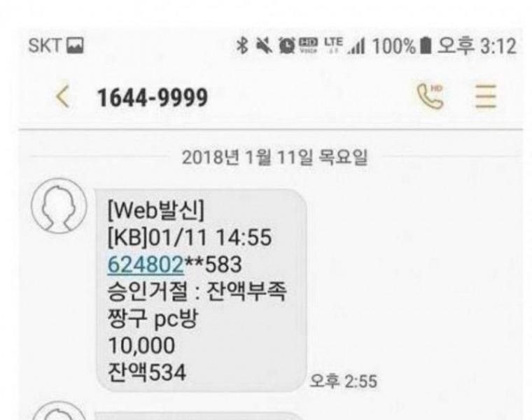Screen dimensions: 532x420
Task: Tap the HD Voice status icon
Action: coord(309,45)
